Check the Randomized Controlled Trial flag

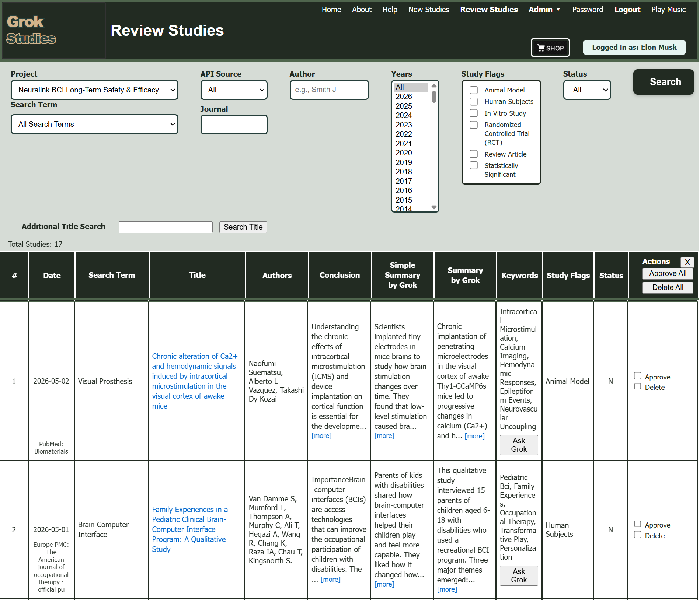(x=474, y=125)
